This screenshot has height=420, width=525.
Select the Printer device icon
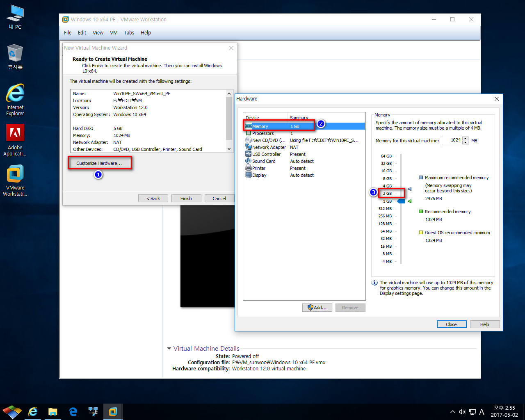(x=249, y=168)
